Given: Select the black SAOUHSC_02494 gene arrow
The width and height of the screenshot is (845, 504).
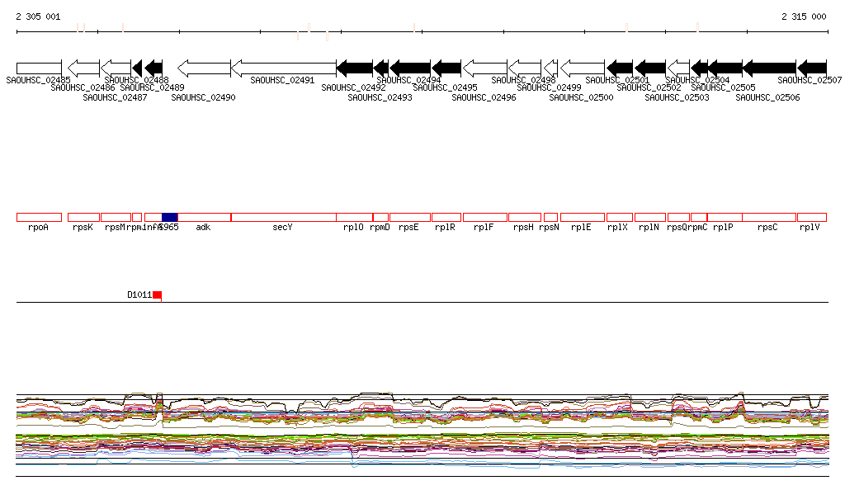Looking at the screenshot, I should coord(410,67).
